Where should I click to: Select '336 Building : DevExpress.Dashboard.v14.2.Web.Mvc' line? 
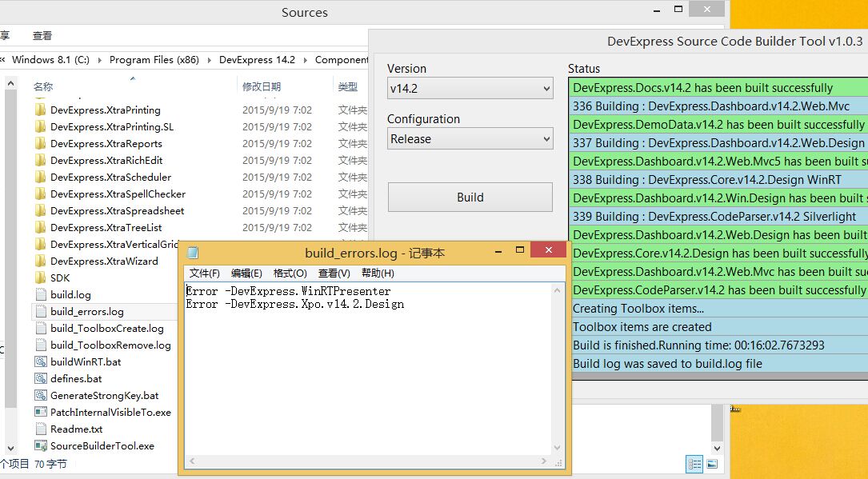[718, 106]
